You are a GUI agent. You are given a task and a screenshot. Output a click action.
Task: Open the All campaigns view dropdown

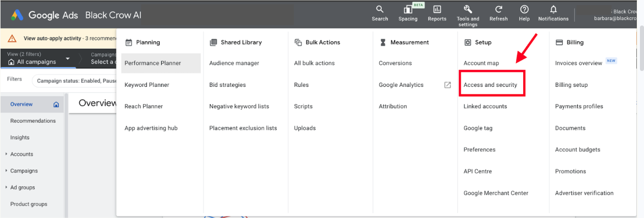click(x=39, y=59)
